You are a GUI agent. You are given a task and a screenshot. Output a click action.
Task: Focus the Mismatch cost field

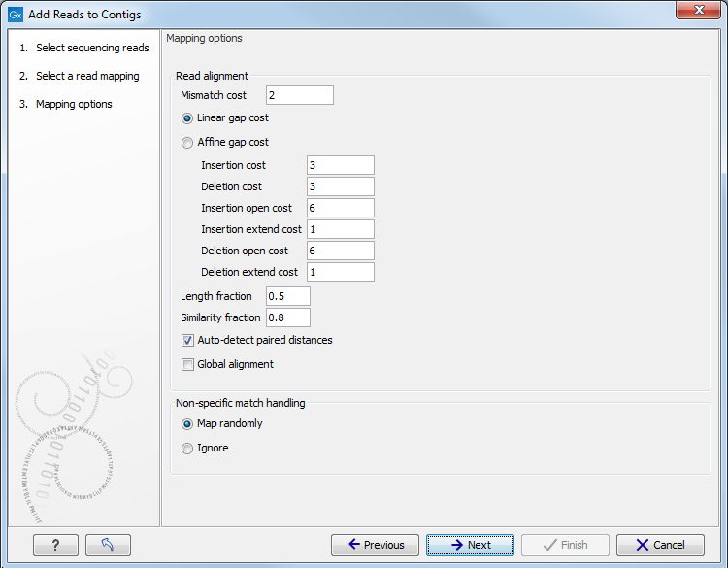point(300,95)
